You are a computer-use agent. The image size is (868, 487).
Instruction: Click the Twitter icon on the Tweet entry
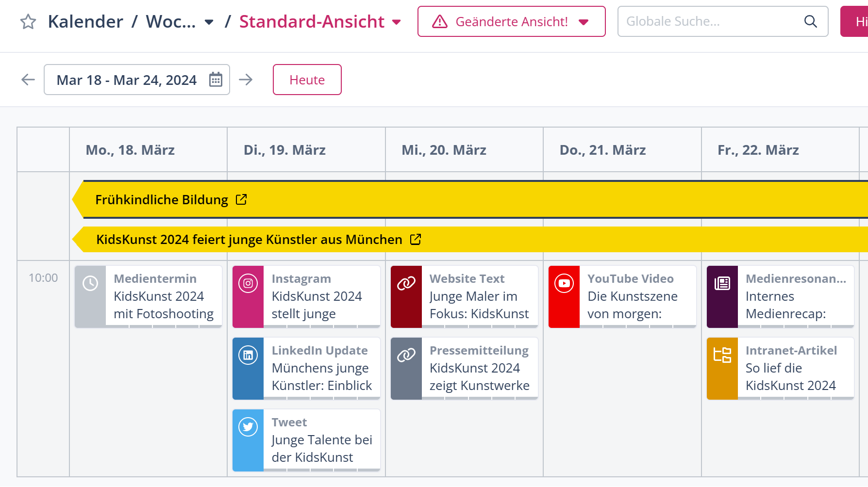pyautogui.click(x=248, y=426)
